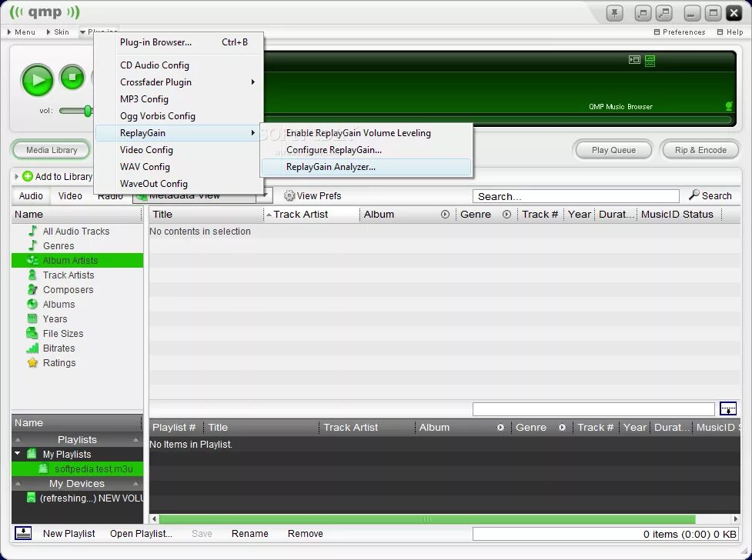Click New Playlist
The image size is (752, 560).
[x=69, y=534]
